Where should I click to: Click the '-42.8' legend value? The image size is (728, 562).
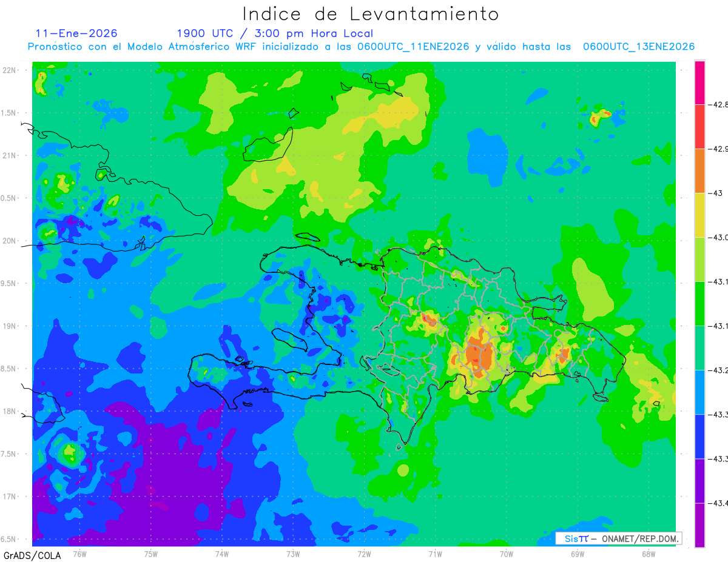(x=719, y=104)
